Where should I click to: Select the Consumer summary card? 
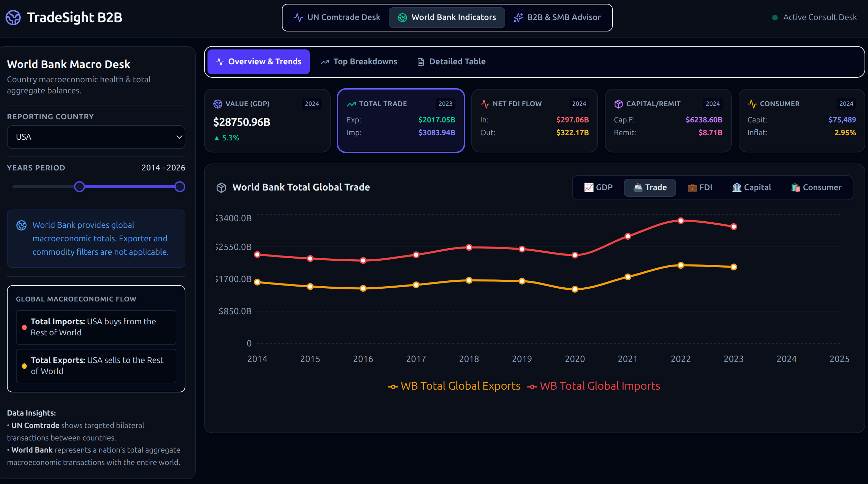click(802, 121)
